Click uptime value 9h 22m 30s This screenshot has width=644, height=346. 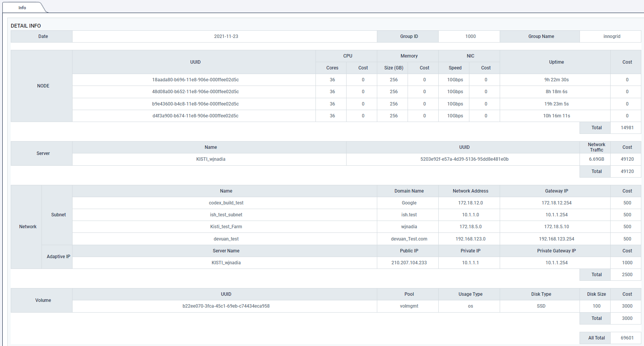(556, 80)
